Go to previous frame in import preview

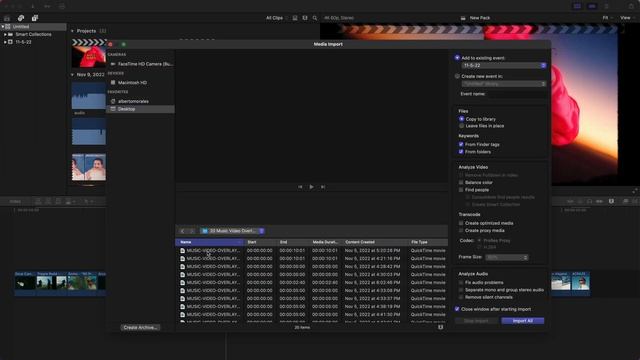click(300, 187)
